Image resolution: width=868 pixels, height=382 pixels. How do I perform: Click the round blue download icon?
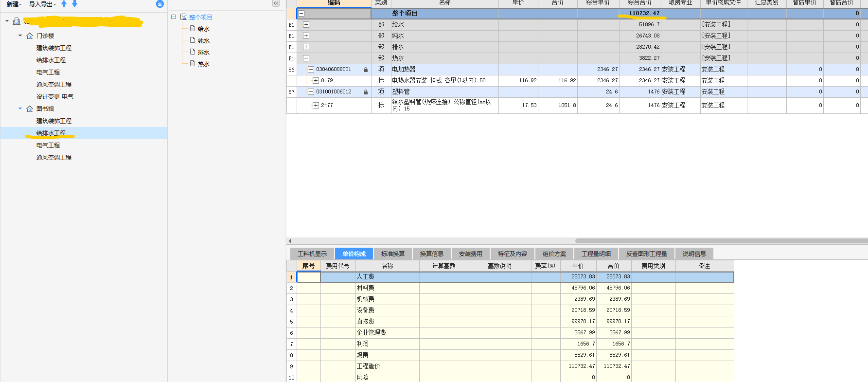coord(159,4)
